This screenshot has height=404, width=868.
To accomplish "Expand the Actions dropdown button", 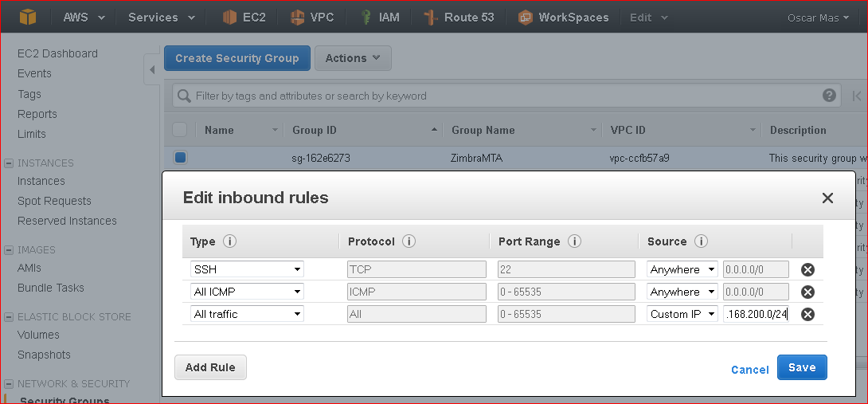I will pyautogui.click(x=354, y=58).
